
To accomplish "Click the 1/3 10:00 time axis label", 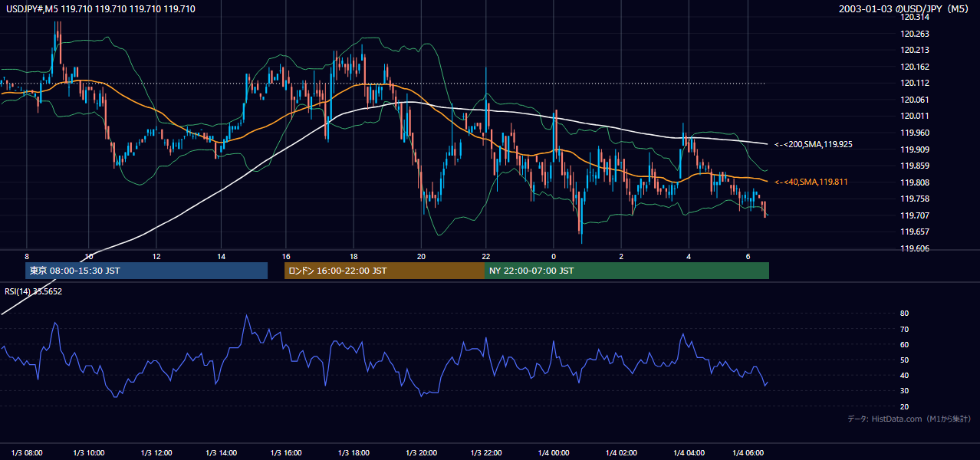I will click(x=89, y=453).
